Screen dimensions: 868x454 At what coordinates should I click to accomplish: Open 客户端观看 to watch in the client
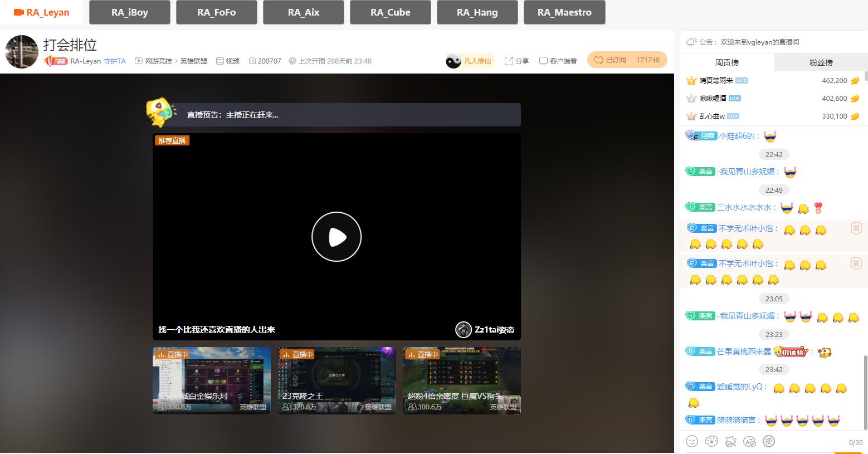click(x=558, y=61)
